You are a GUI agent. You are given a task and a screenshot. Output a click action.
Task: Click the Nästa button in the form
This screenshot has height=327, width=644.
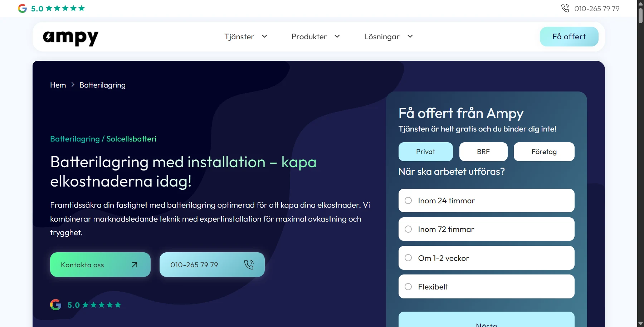(x=486, y=320)
